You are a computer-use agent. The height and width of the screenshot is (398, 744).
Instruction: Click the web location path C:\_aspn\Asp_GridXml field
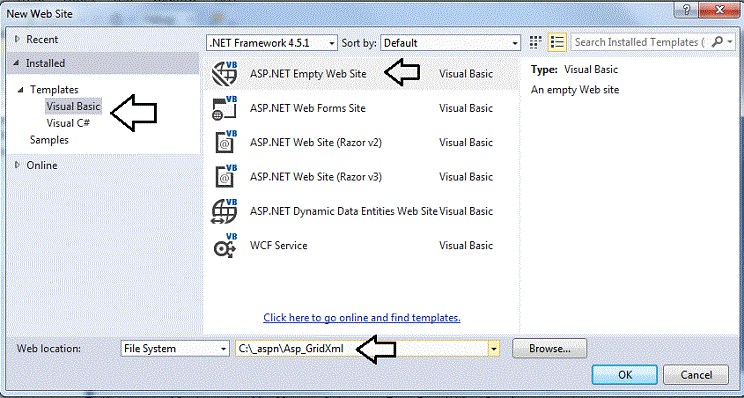click(x=362, y=349)
